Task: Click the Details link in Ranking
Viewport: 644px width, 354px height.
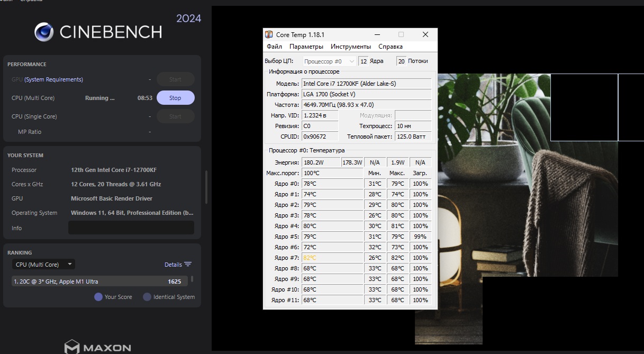Action: [x=173, y=265]
